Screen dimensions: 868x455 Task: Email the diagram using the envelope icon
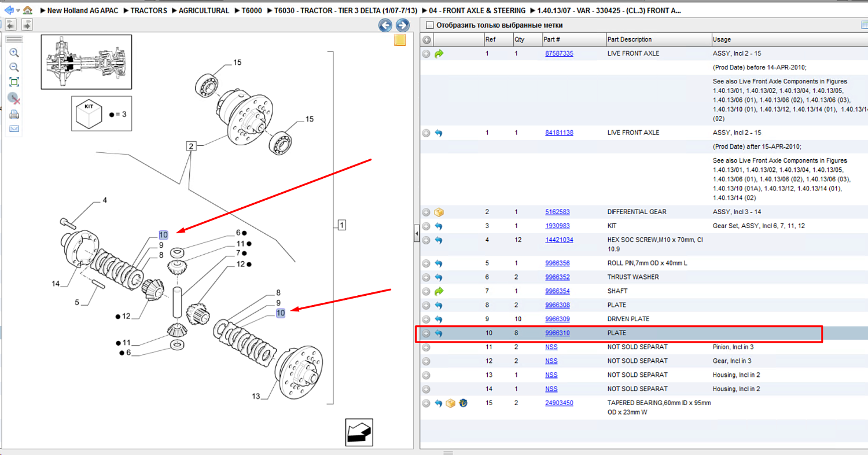click(x=14, y=129)
